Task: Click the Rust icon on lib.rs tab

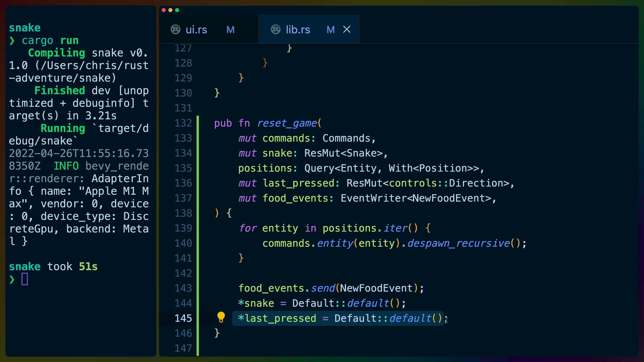Action: 275,29
